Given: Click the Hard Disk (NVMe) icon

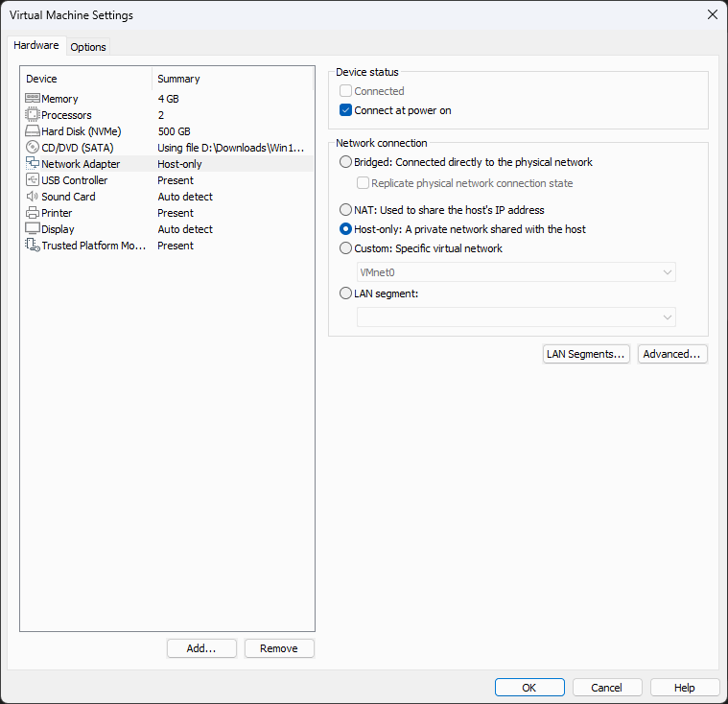Looking at the screenshot, I should click(x=32, y=130).
